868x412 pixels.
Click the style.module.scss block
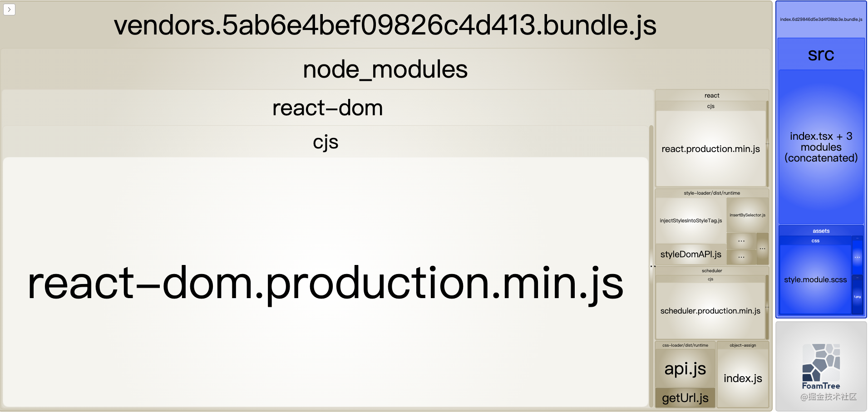[815, 280]
